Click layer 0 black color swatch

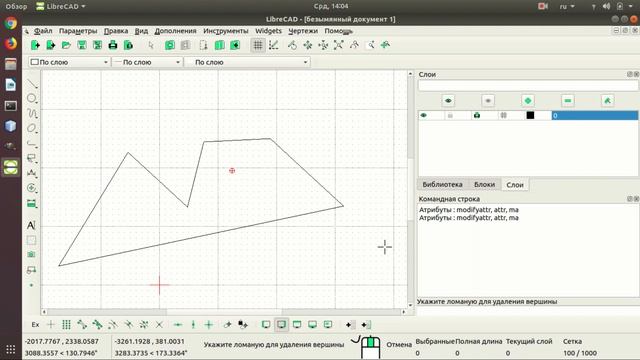pyautogui.click(x=530, y=116)
